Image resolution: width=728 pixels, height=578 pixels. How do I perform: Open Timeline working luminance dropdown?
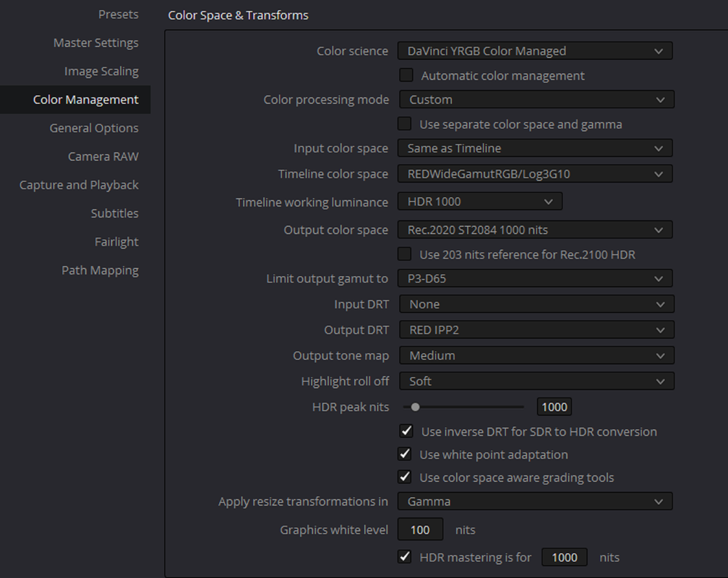point(480,202)
